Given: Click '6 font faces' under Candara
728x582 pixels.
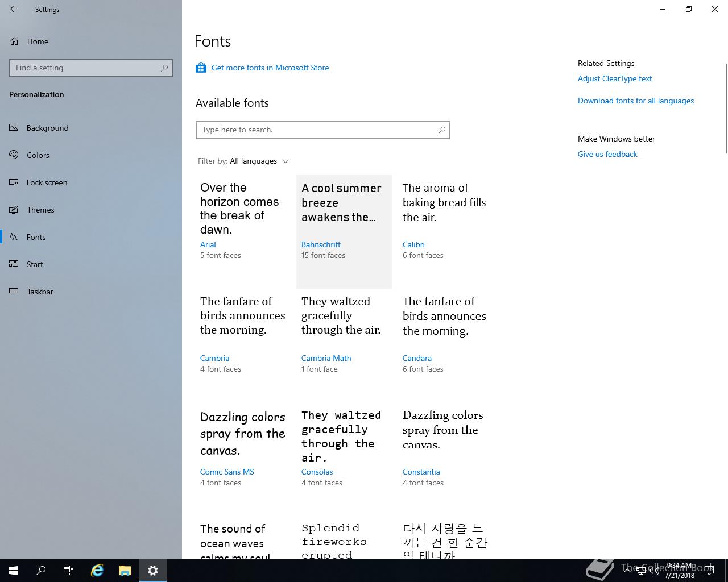Looking at the screenshot, I should click(423, 369).
